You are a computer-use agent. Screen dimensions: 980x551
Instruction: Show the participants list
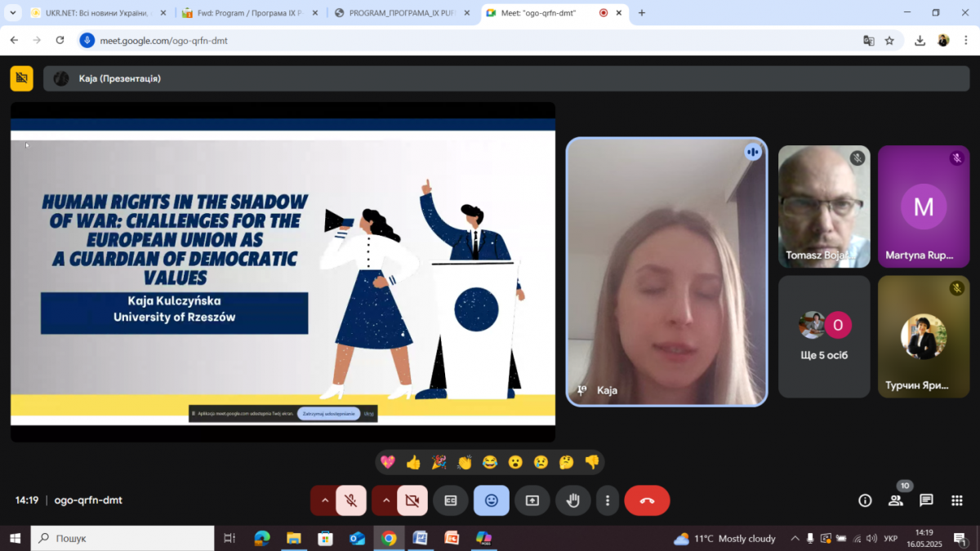[x=896, y=500]
